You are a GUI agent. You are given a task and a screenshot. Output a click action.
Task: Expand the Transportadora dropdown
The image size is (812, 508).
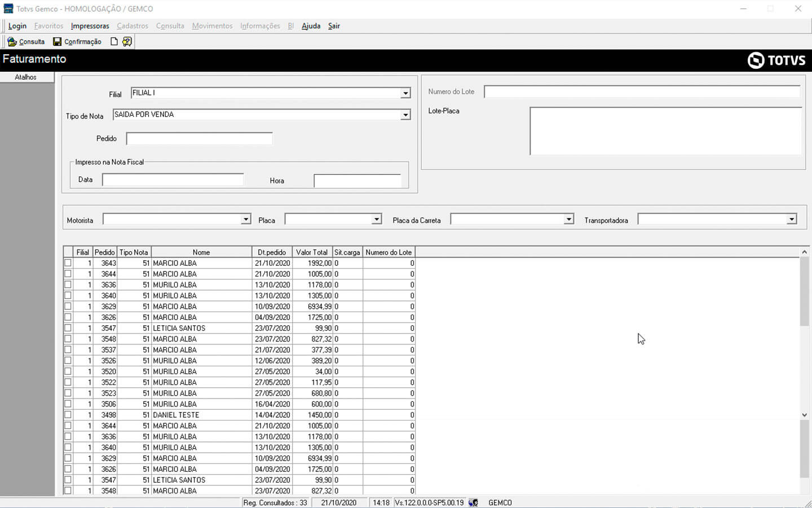[792, 220]
